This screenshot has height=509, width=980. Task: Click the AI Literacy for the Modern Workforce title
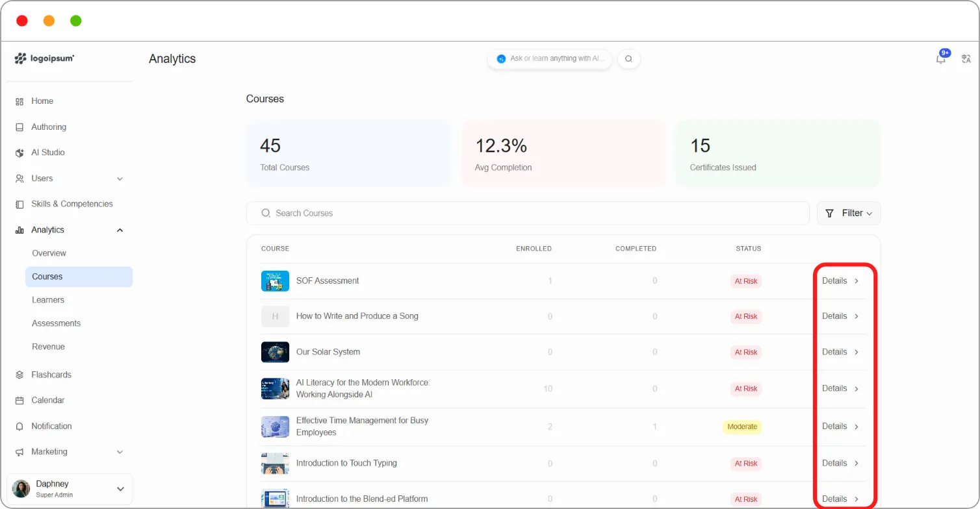[x=363, y=389]
